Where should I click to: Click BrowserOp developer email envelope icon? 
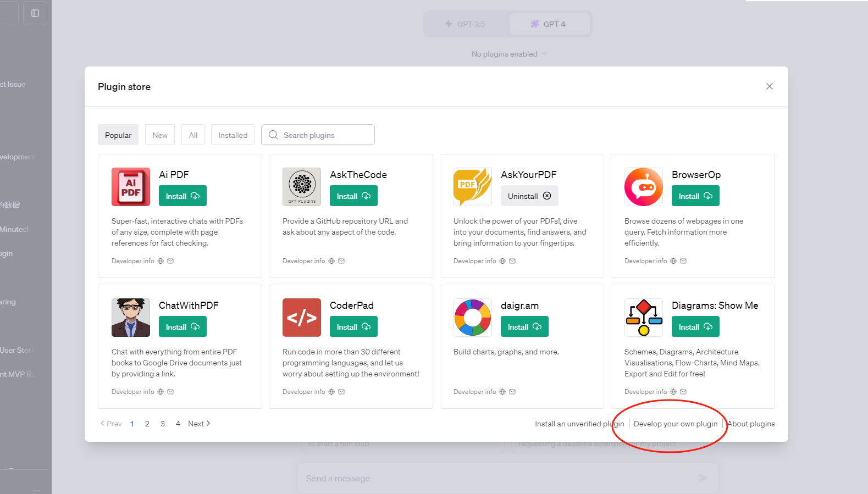pyautogui.click(x=683, y=261)
